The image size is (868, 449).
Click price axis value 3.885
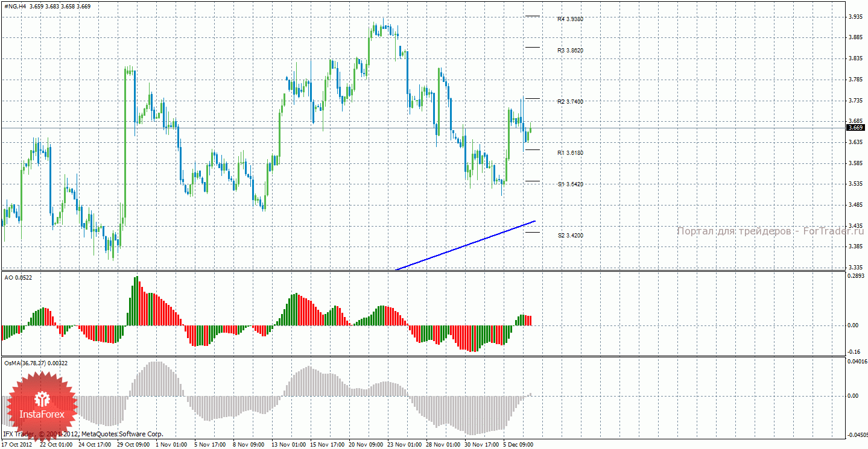(855, 38)
